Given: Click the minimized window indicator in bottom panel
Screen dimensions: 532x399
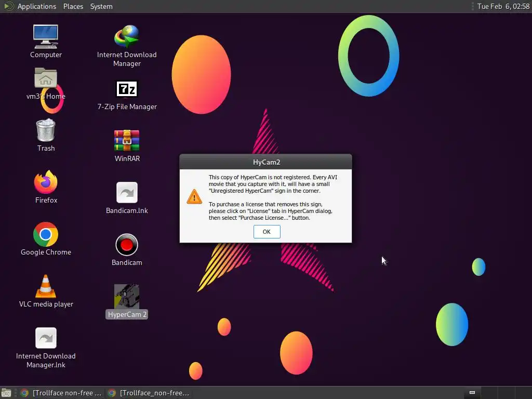Looking at the screenshot, I should pyautogui.click(x=472, y=393).
